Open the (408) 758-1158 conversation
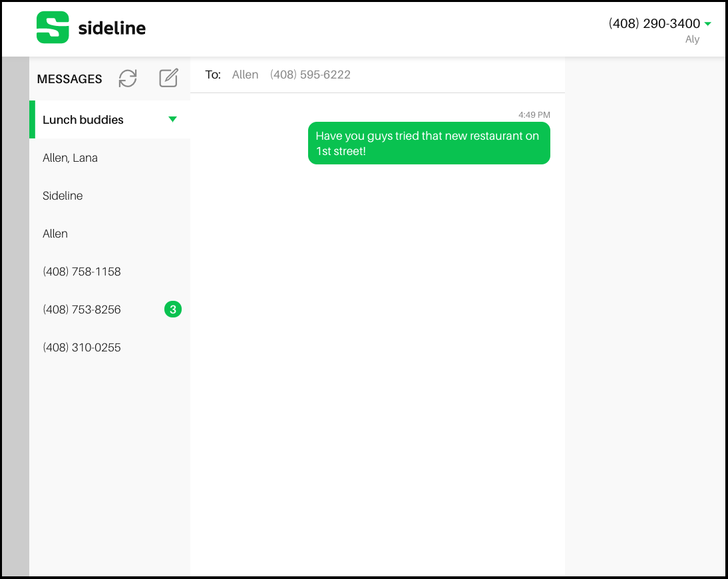 110,272
